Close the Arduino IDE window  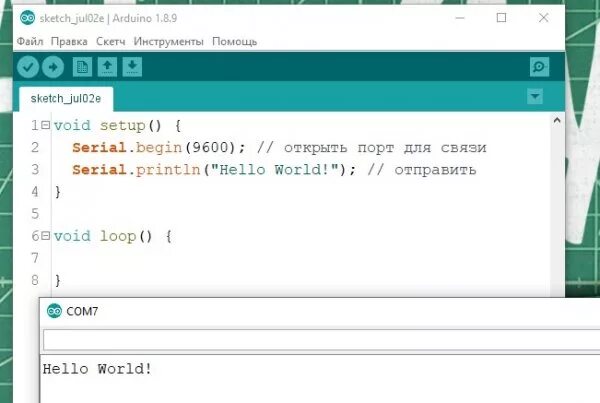[543, 18]
